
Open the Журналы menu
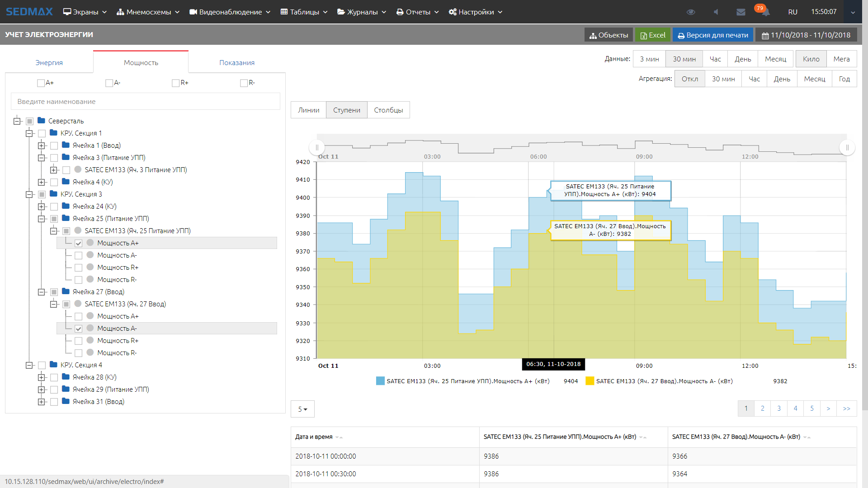[x=362, y=12]
